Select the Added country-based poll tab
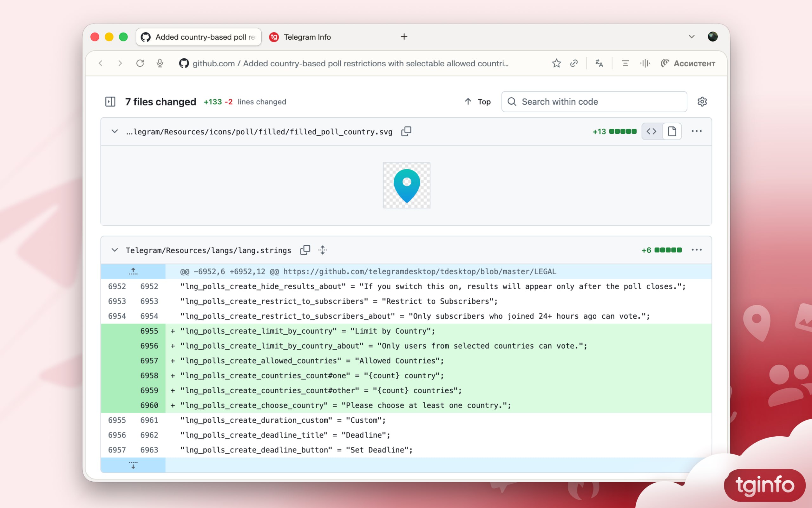Image resolution: width=812 pixels, height=508 pixels. point(199,37)
